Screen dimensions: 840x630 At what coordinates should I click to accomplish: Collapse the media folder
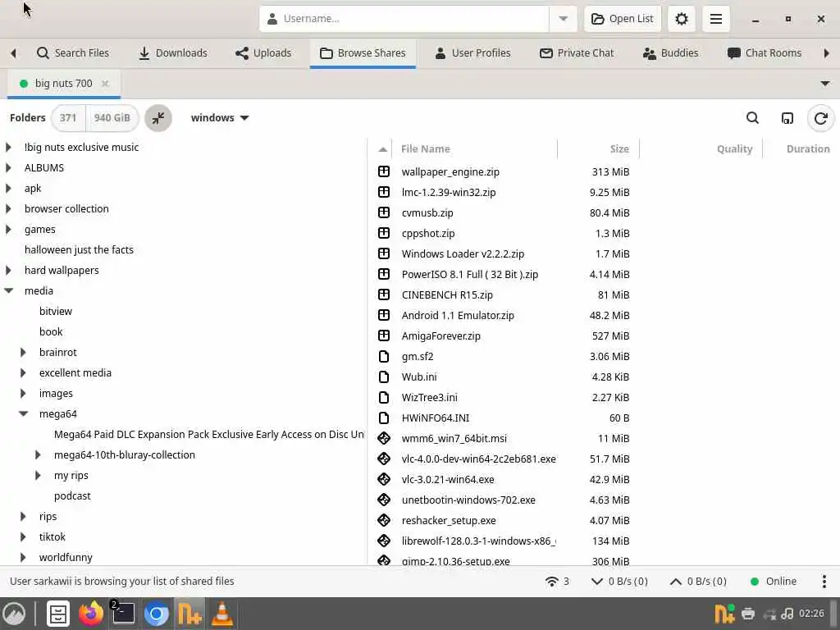tap(8, 291)
